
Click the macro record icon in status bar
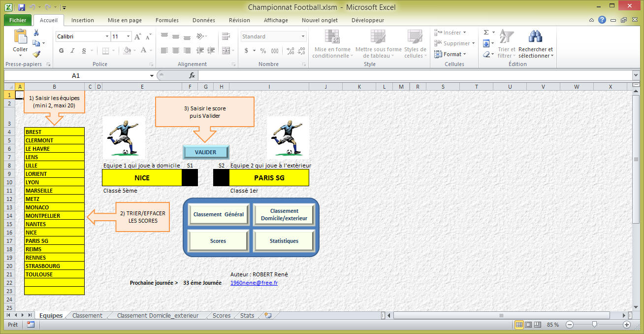tap(31, 325)
